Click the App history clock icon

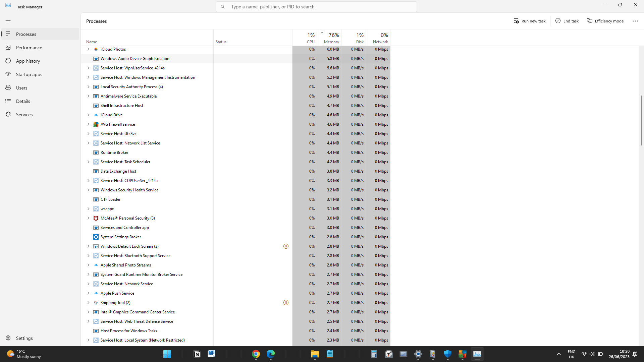point(8,61)
